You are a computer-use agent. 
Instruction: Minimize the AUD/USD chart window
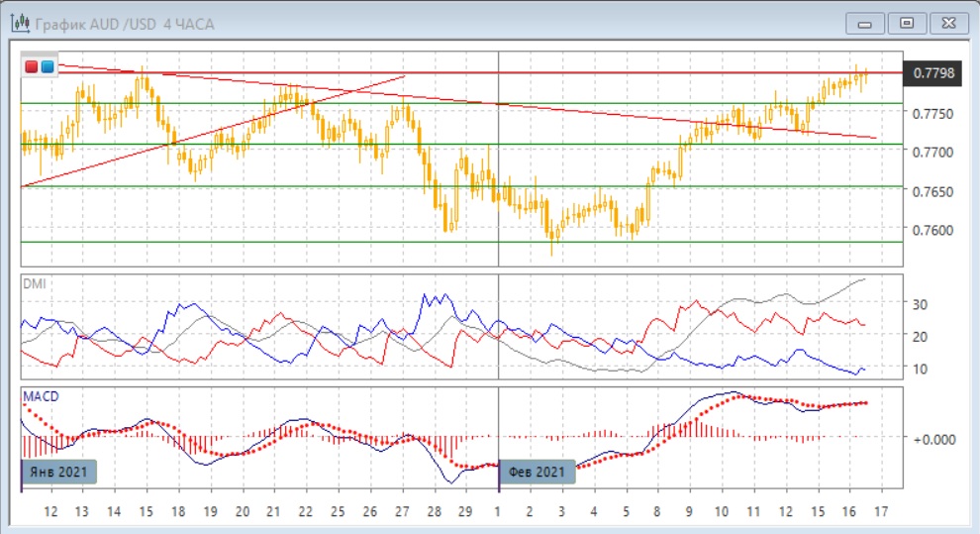pyautogui.click(x=865, y=22)
